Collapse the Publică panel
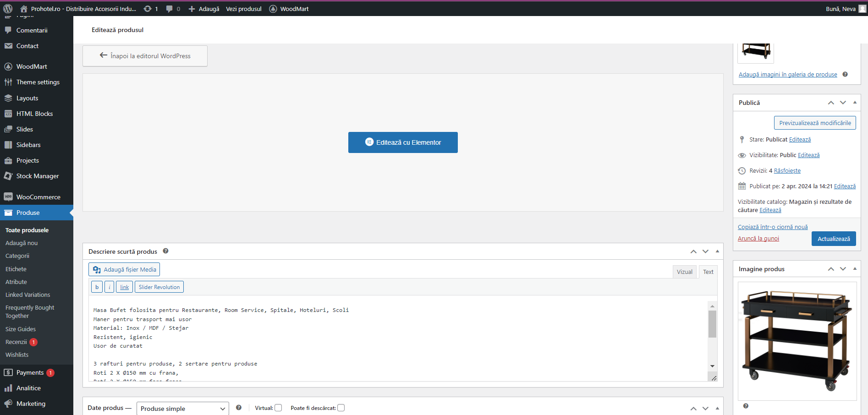868x415 pixels. click(855, 103)
